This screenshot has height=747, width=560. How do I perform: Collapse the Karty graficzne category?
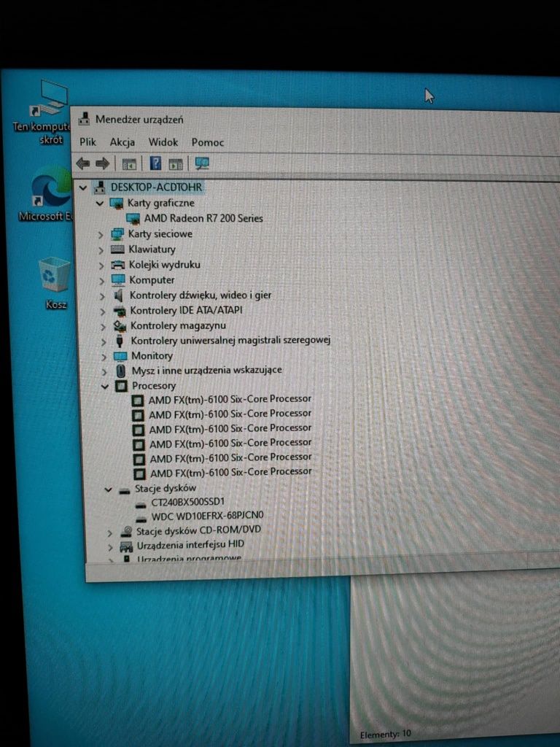(99, 204)
